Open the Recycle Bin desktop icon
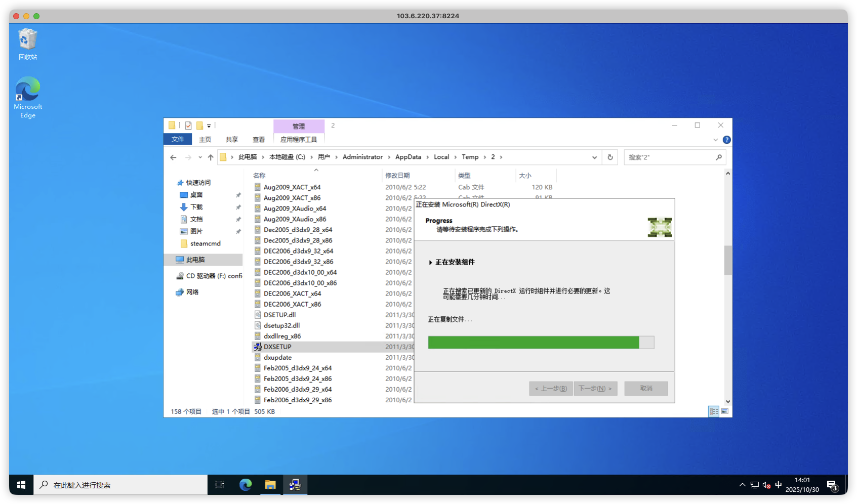Image resolution: width=857 pixels, height=504 pixels. click(x=28, y=44)
